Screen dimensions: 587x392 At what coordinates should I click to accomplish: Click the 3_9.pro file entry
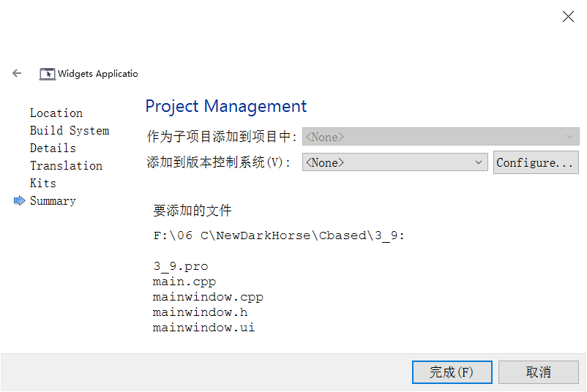181,266
